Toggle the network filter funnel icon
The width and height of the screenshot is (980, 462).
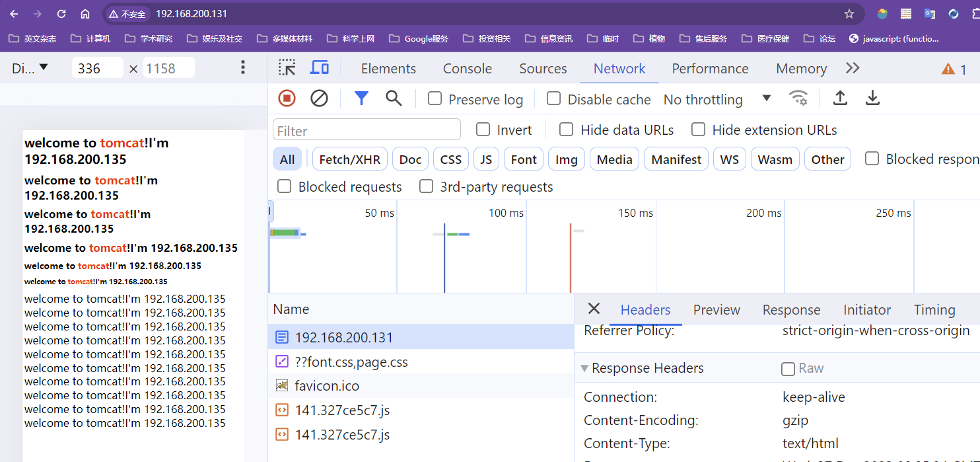pyautogui.click(x=361, y=98)
